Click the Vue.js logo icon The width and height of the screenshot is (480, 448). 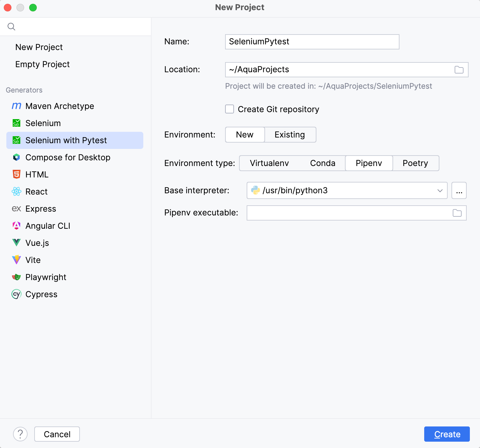(16, 243)
